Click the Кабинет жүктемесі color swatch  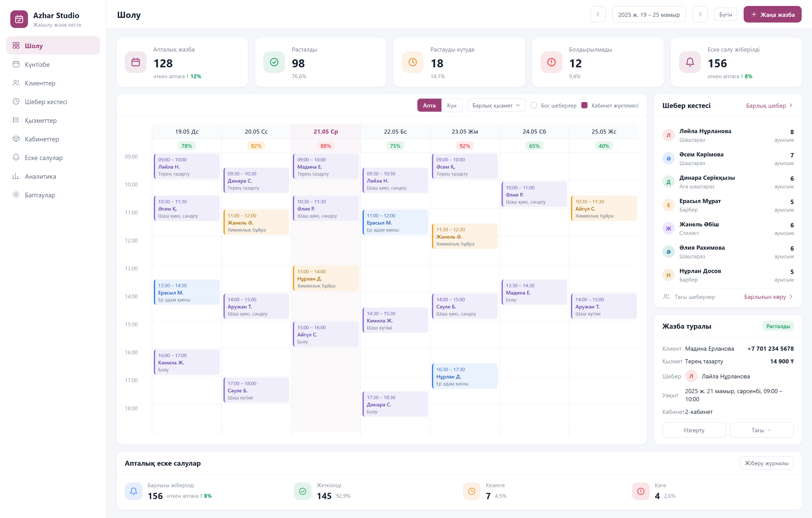584,105
